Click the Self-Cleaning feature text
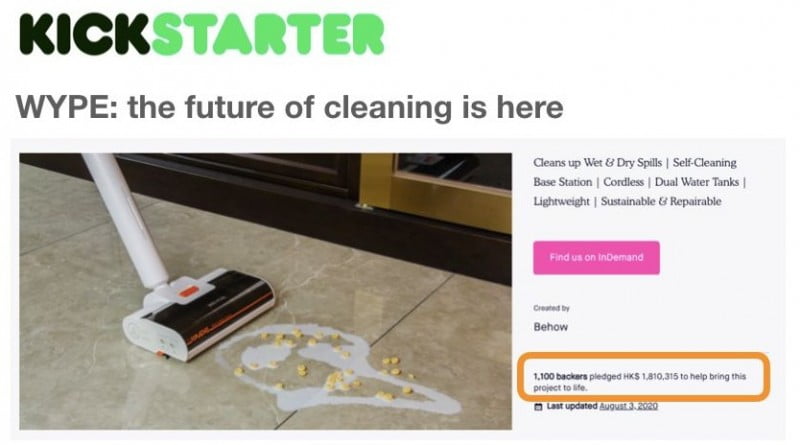This screenshot has height=445, width=800. (705, 163)
